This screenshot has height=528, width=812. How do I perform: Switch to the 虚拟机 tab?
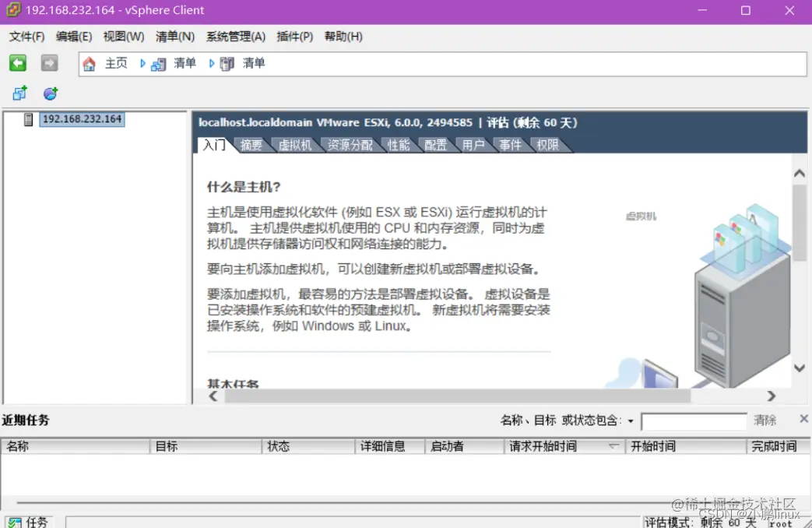[x=294, y=145]
